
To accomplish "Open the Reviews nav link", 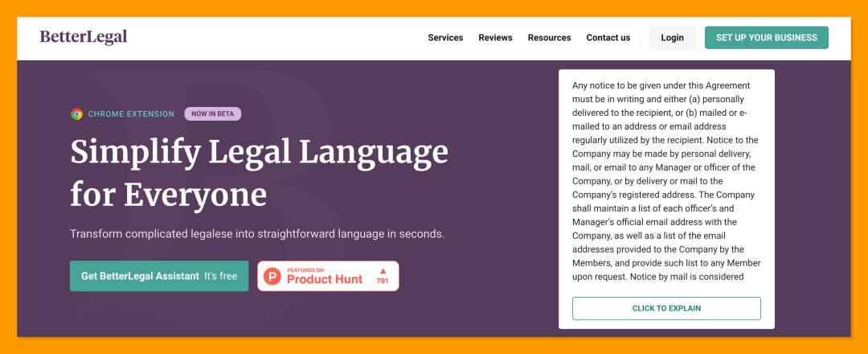I will pyautogui.click(x=495, y=38).
